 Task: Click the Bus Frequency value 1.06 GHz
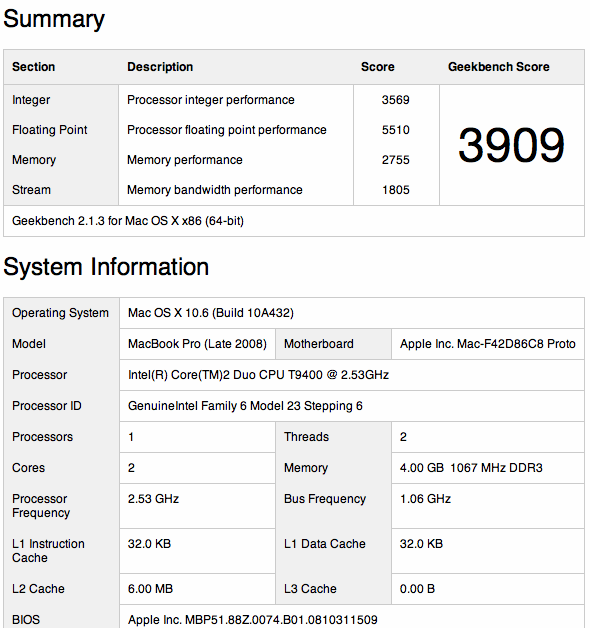pyautogui.click(x=425, y=499)
